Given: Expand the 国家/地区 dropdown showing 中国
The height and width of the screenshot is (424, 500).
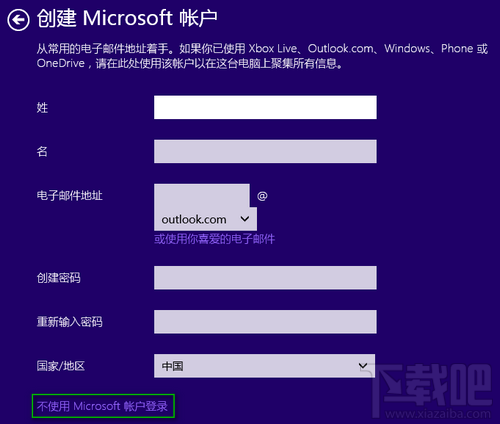Looking at the screenshot, I should [x=264, y=366].
